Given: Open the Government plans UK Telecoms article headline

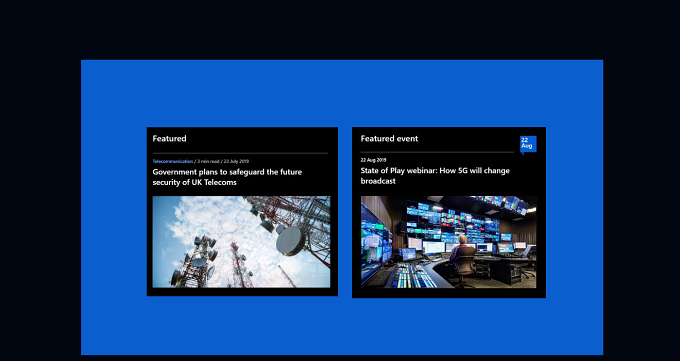Looking at the screenshot, I should pos(227,177).
